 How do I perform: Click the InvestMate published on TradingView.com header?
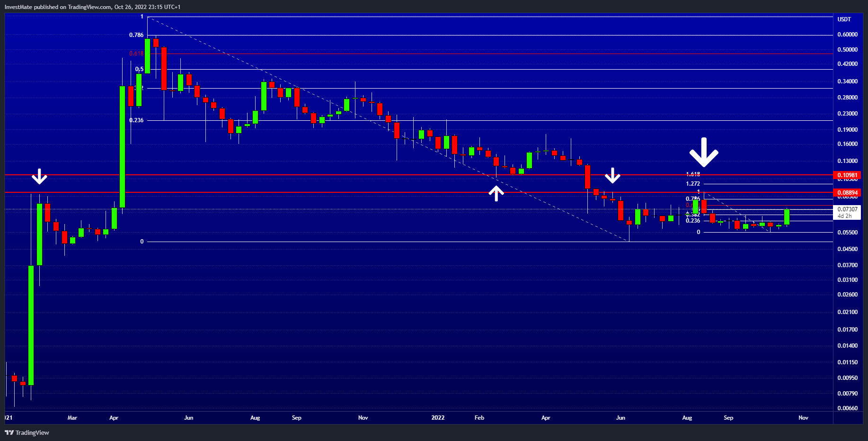pyautogui.click(x=92, y=7)
